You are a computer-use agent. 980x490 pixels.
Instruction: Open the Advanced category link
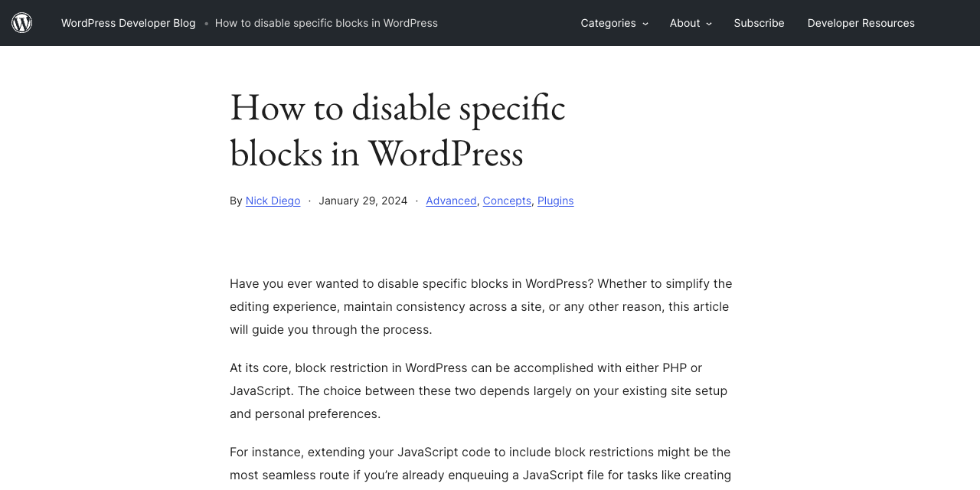click(451, 201)
